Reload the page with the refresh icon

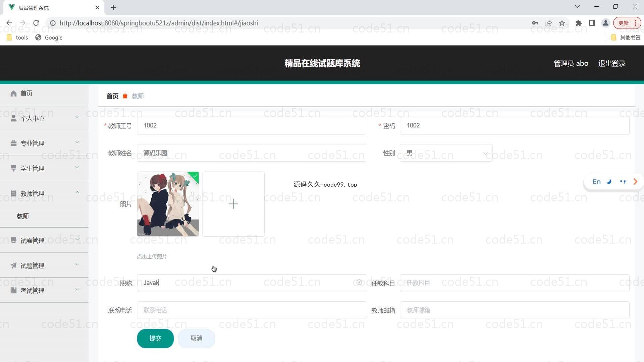tap(36, 23)
